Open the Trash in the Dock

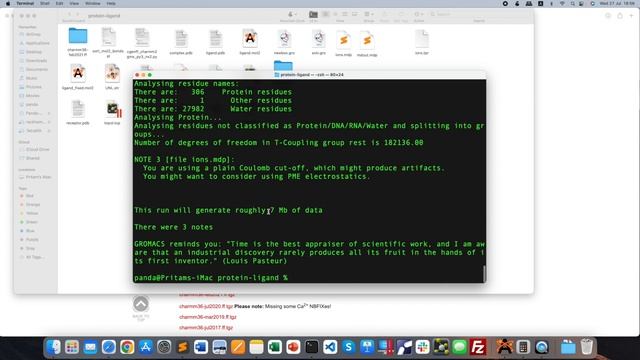[587, 347]
